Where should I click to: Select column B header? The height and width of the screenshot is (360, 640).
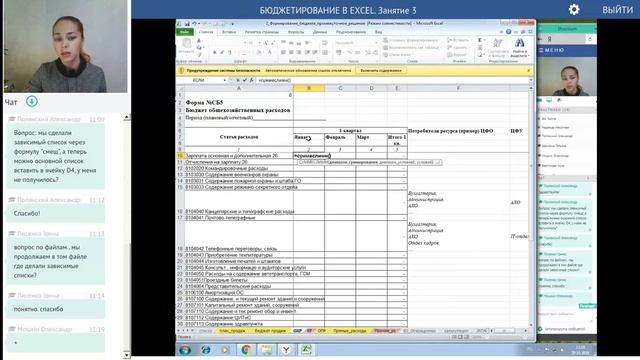click(x=309, y=88)
